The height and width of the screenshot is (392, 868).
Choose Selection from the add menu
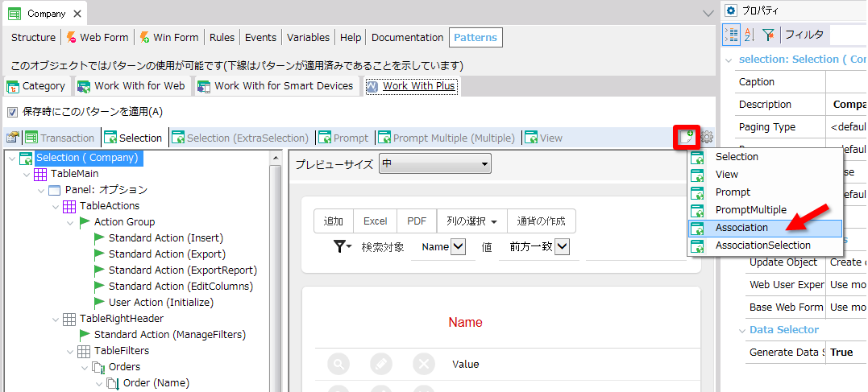(765, 156)
